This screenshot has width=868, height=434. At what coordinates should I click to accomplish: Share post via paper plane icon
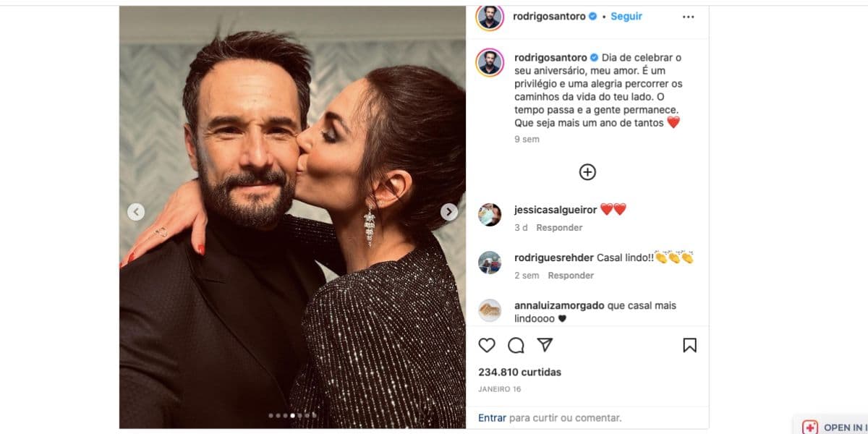point(545,345)
